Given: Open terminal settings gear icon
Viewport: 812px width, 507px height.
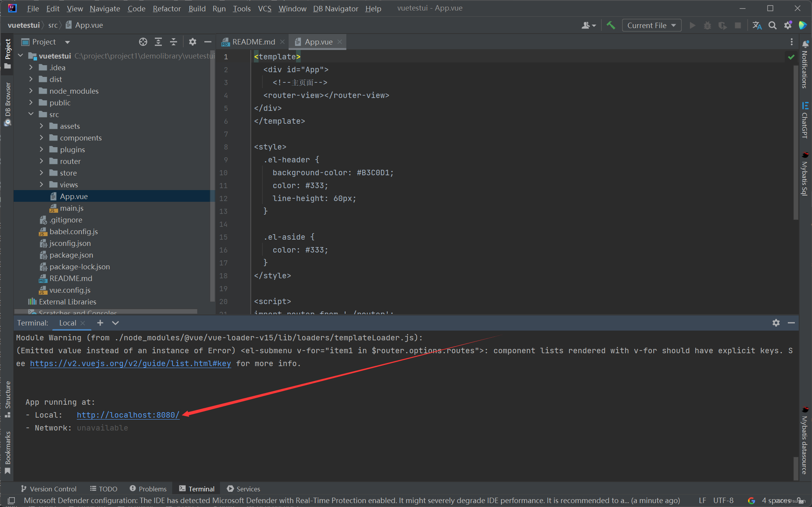Looking at the screenshot, I should coord(776,323).
